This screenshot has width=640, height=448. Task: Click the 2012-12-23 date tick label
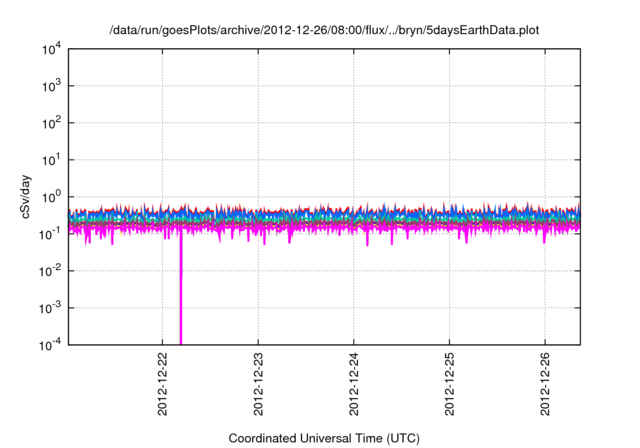point(258,384)
